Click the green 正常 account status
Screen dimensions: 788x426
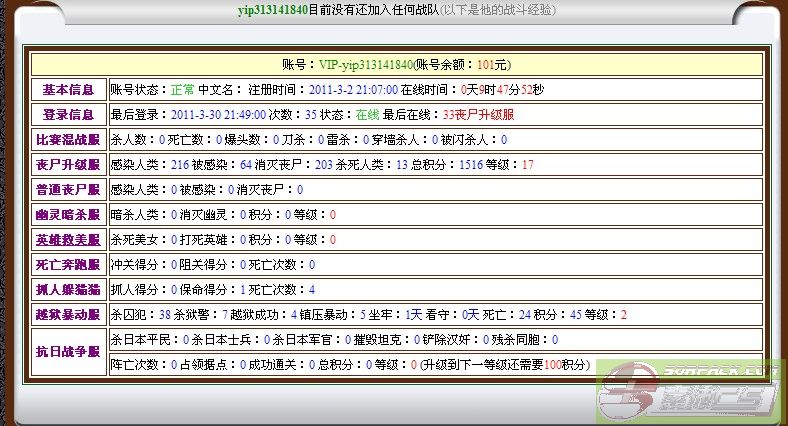[x=182, y=89]
